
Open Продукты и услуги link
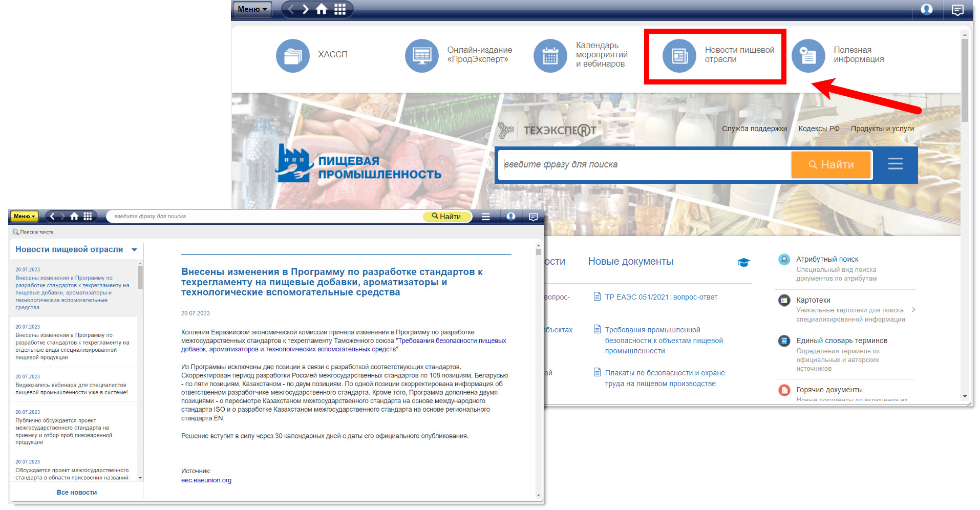882,129
